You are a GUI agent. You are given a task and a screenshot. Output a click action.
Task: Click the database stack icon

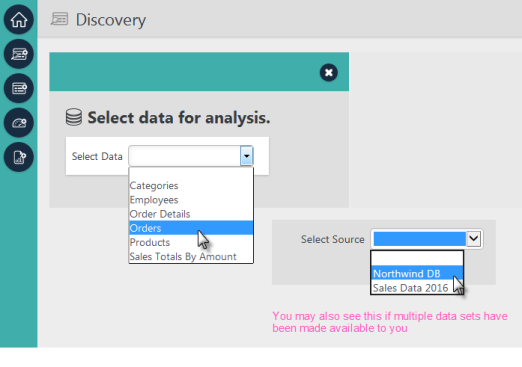[x=74, y=117]
